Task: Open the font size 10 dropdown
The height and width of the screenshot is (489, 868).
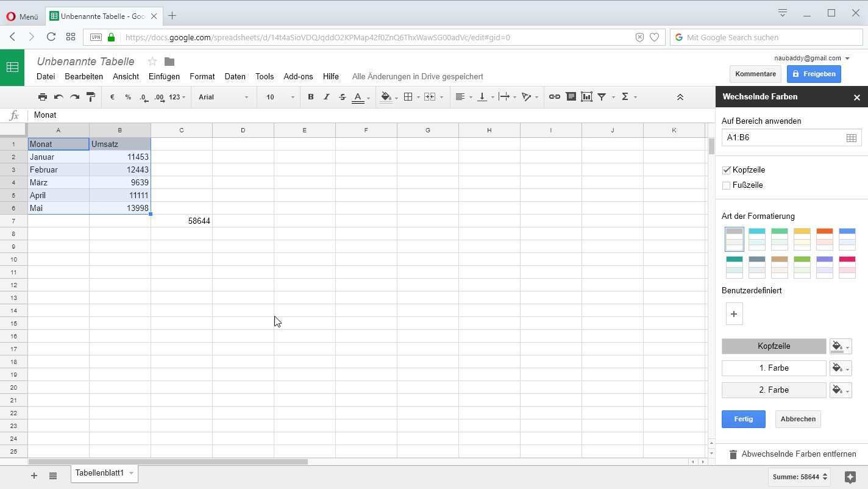Action: point(280,97)
